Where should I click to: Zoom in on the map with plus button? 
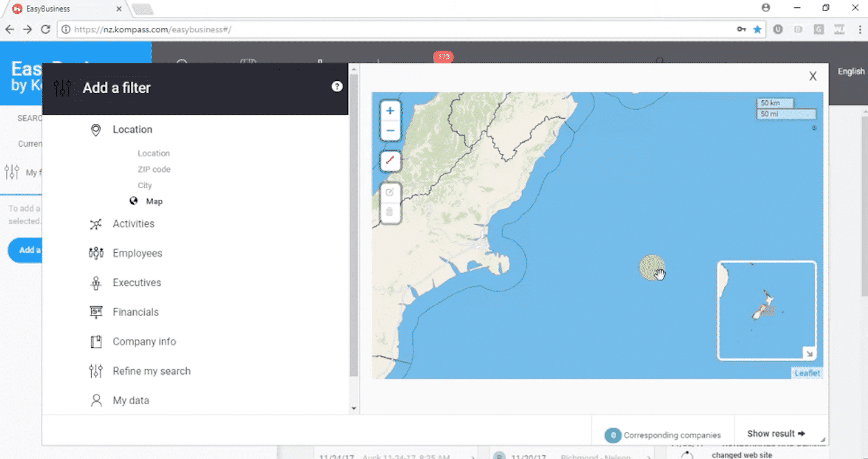(x=390, y=111)
